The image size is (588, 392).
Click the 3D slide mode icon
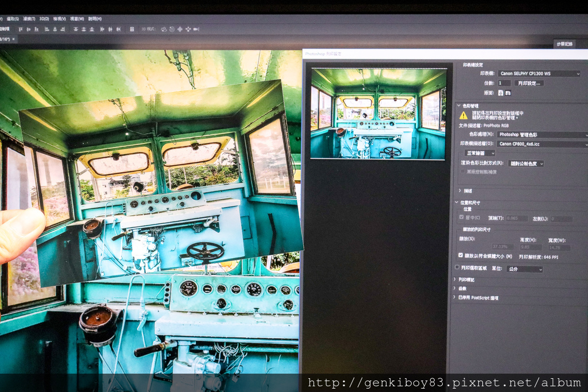tap(188, 29)
